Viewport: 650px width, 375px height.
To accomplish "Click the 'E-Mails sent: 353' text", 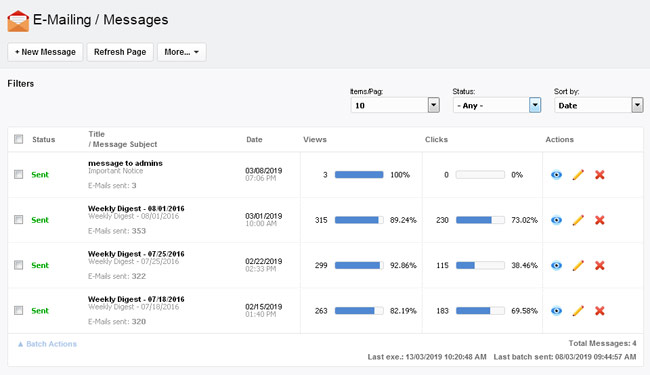I will pos(117,231).
